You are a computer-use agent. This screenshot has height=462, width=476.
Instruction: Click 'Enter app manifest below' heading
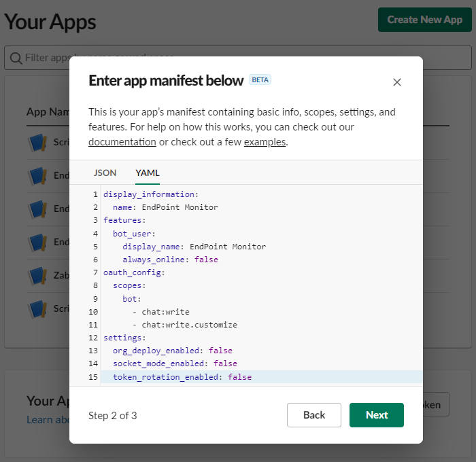point(166,80)
